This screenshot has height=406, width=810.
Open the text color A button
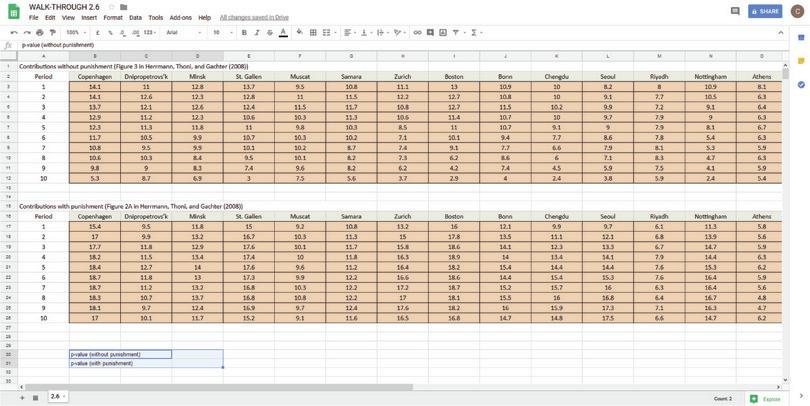pyautogui.click(x=283, y=33)
